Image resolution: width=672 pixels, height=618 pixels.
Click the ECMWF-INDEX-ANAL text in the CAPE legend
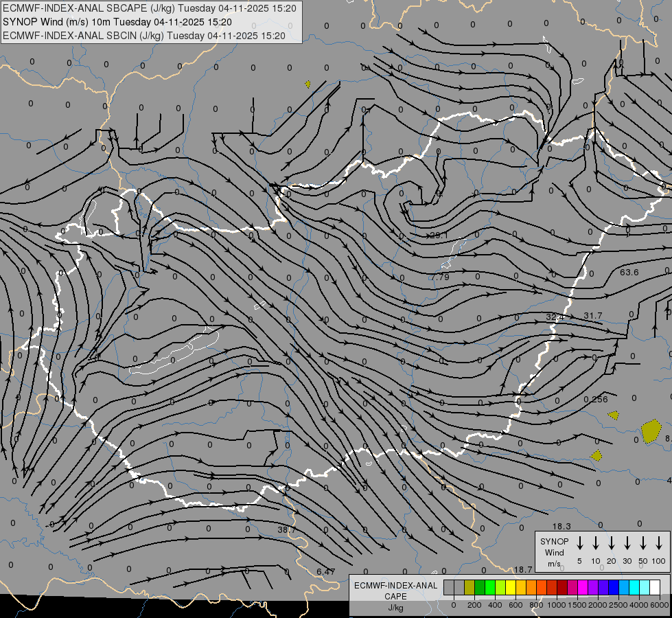[x=395, y=586]
